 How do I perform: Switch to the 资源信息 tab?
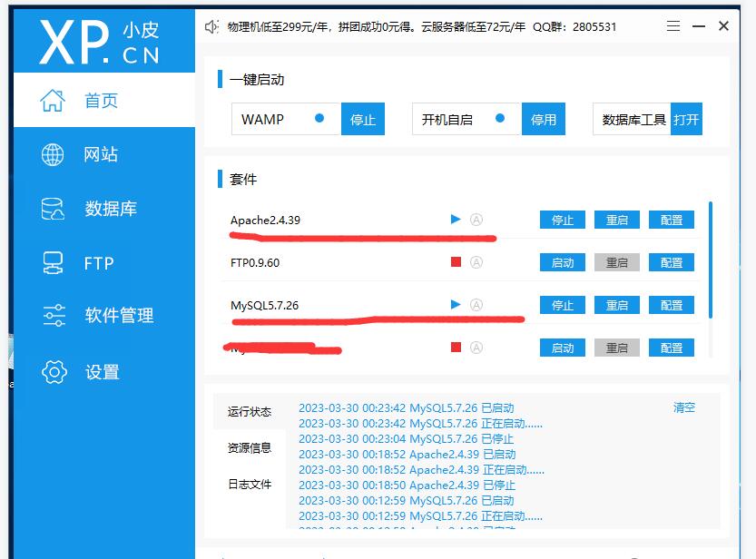(x=250, y=447)
